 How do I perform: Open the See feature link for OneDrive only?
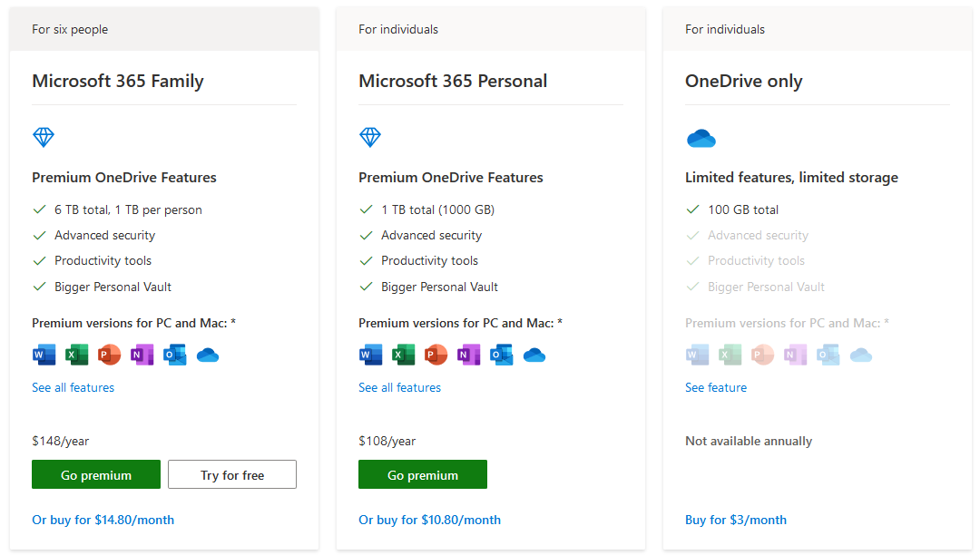point(716,387)
